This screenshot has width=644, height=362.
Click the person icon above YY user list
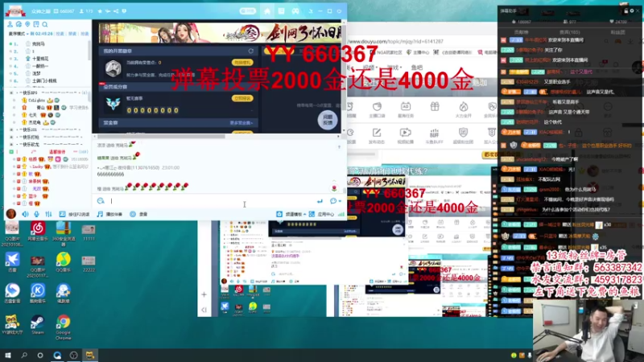pos(10,25)
